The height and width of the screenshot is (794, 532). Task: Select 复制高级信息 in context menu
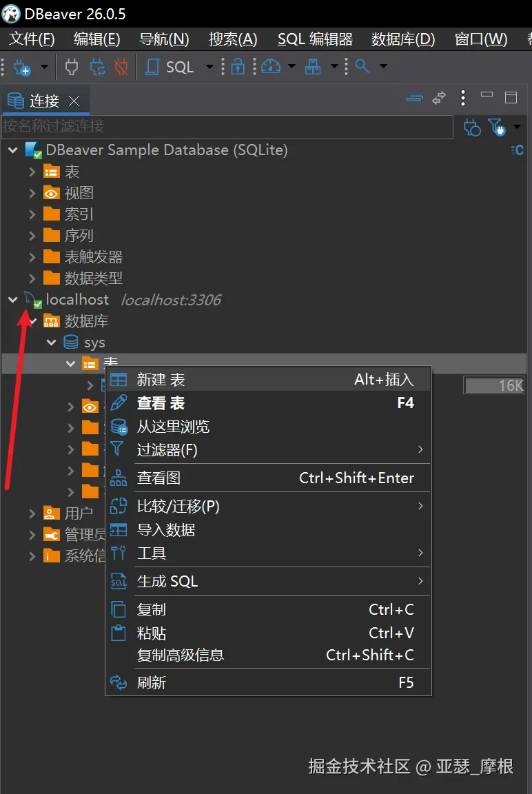(x=268, y=655)
